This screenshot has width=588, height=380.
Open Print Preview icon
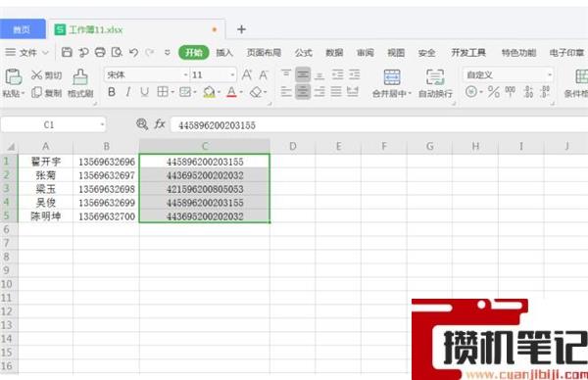click(117, 52)
